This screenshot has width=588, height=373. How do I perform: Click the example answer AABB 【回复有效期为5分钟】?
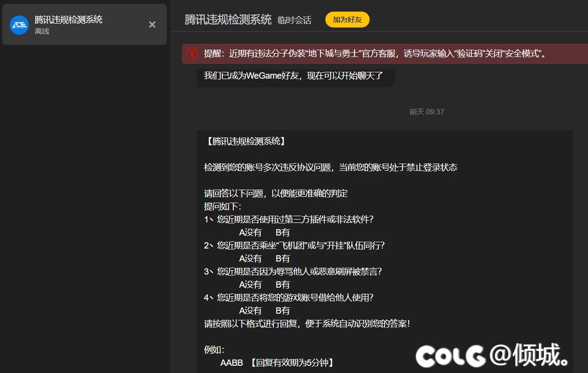[277, 363]
